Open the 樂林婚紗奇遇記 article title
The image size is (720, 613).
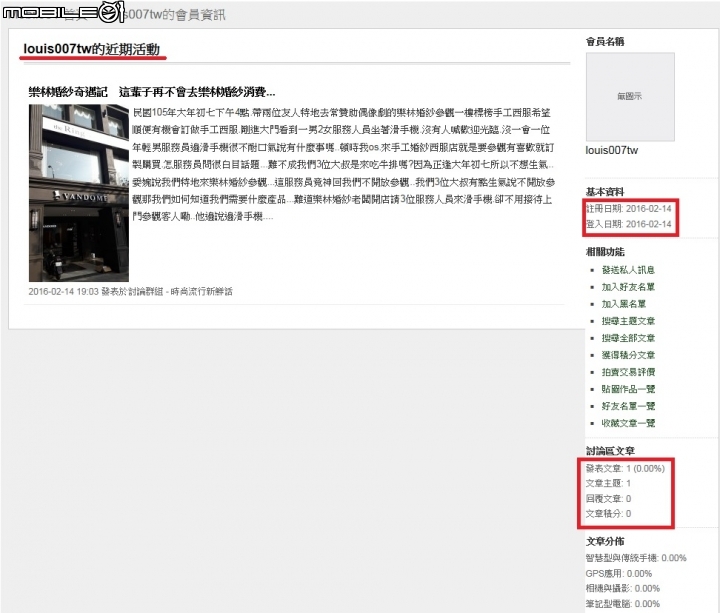[152, 92]
